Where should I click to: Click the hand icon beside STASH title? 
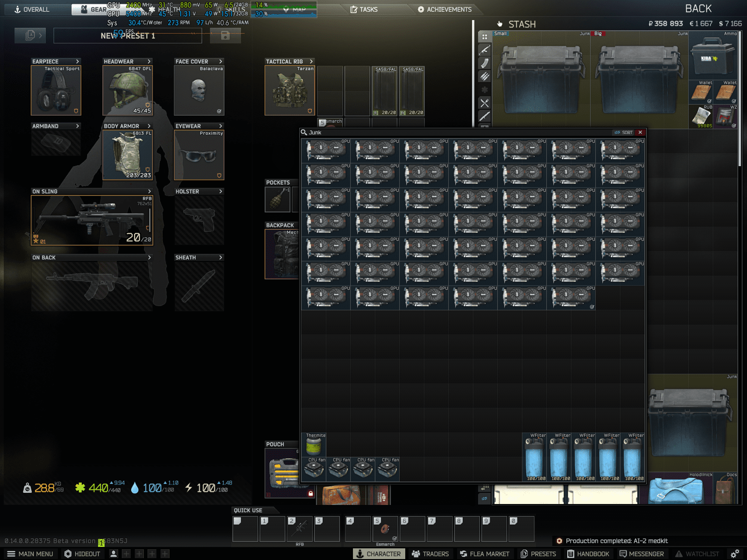(500, 24)
